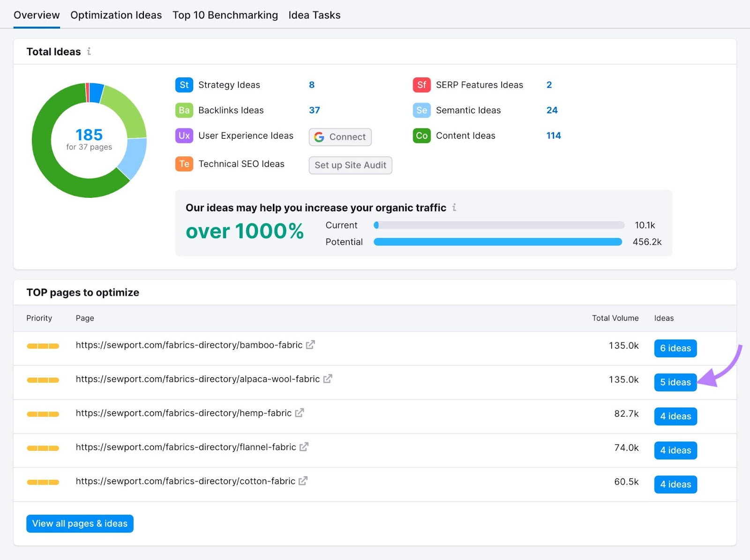This screenshot has width=750, height=560.
Task: Click Strategy Ideas count 8
Action: [312, 85]
